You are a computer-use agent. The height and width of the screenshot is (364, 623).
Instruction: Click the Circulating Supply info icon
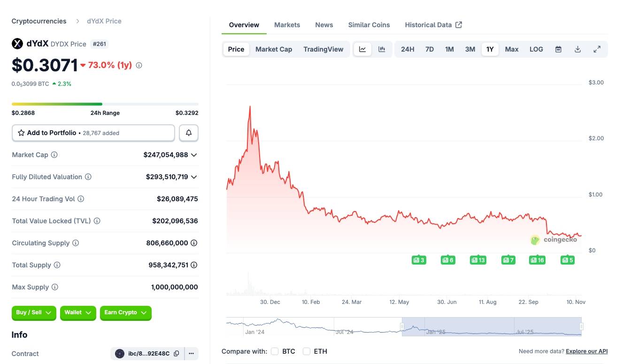tap(76, 243)
